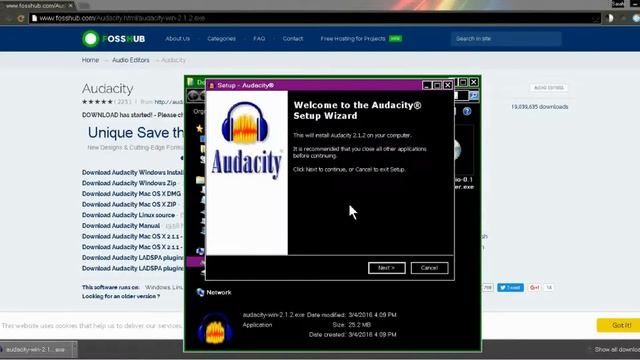The width and height of the screenshot is (640, 360).
Task: Click the Setup window title bar icon
Action: [x=211, y=85]
